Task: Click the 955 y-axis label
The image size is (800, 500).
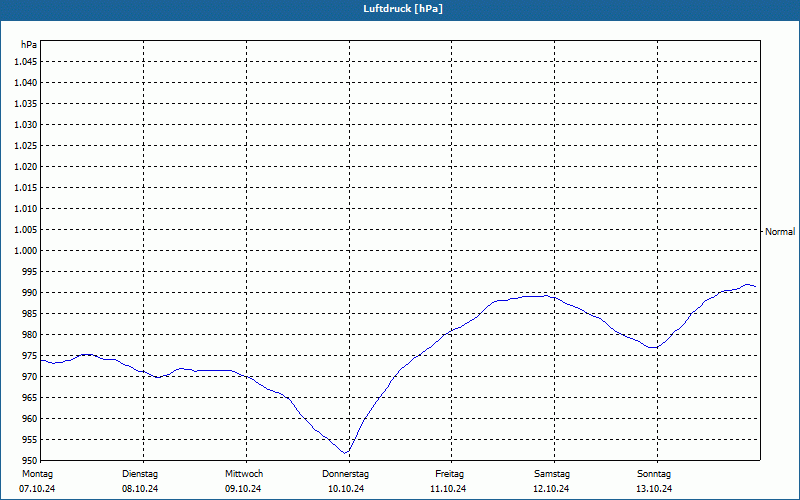Action: coord(30,440)
